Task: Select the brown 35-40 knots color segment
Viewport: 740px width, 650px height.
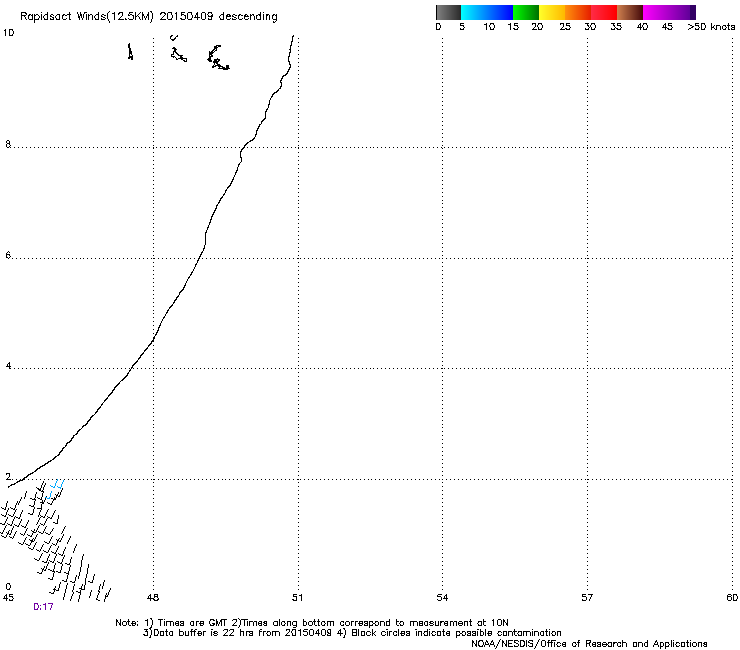Action: (x=630, y=12)
